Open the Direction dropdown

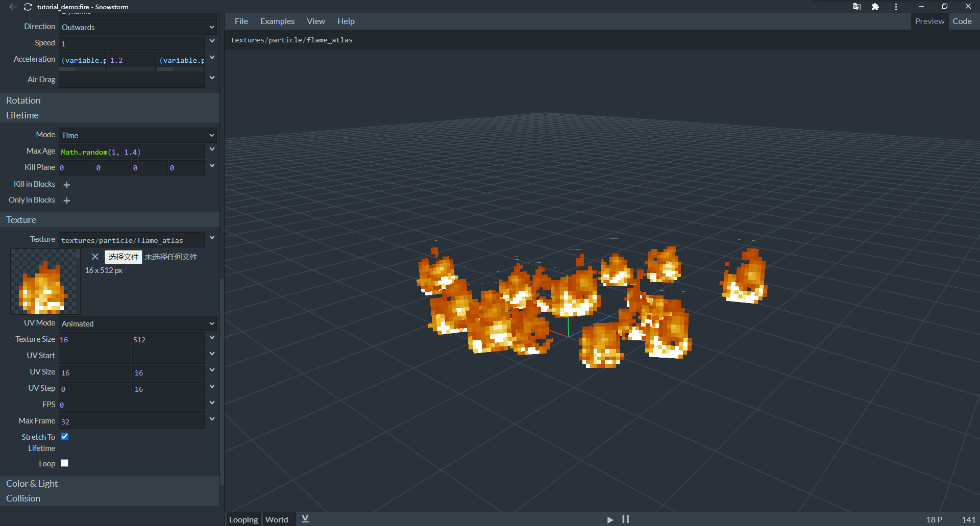138,27
